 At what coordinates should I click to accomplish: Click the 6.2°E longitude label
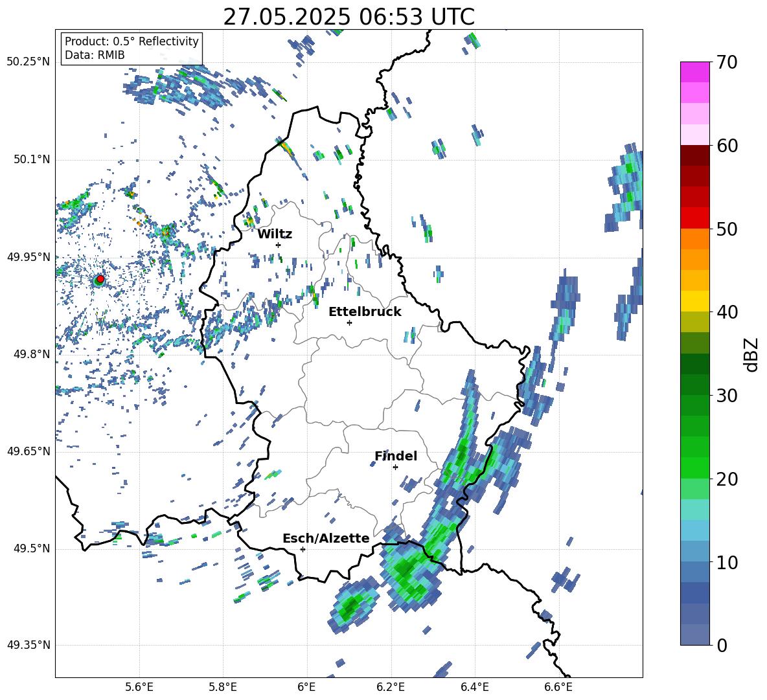(391, 688)
